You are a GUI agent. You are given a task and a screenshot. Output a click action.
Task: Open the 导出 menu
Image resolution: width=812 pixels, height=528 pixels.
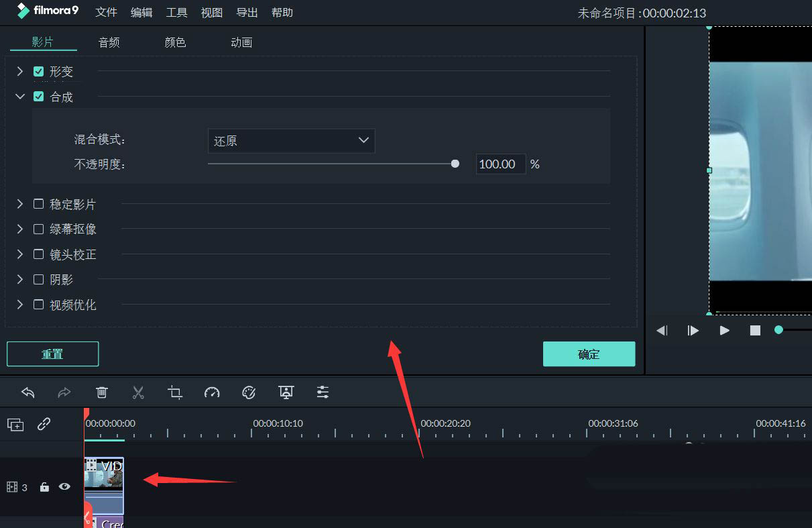tap(247, 13)
